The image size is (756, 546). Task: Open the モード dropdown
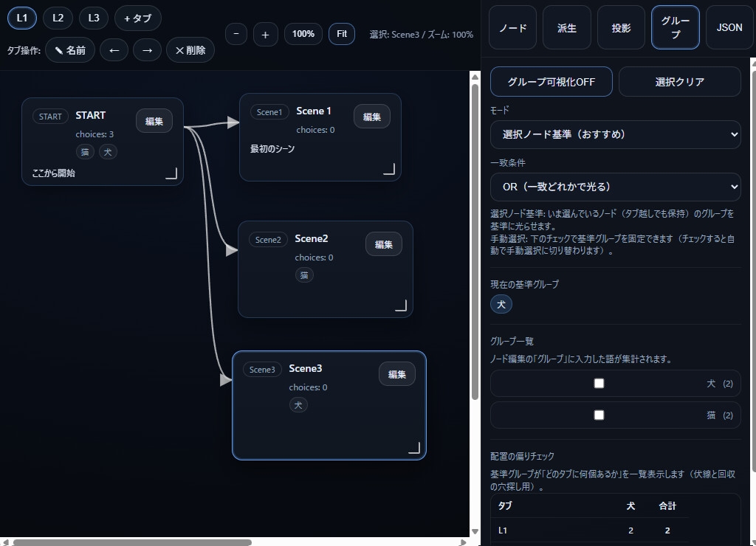(x=616, y=134)
